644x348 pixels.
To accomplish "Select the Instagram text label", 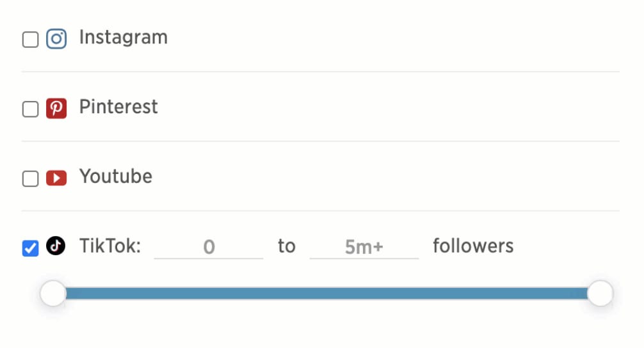I will (123, 38).
